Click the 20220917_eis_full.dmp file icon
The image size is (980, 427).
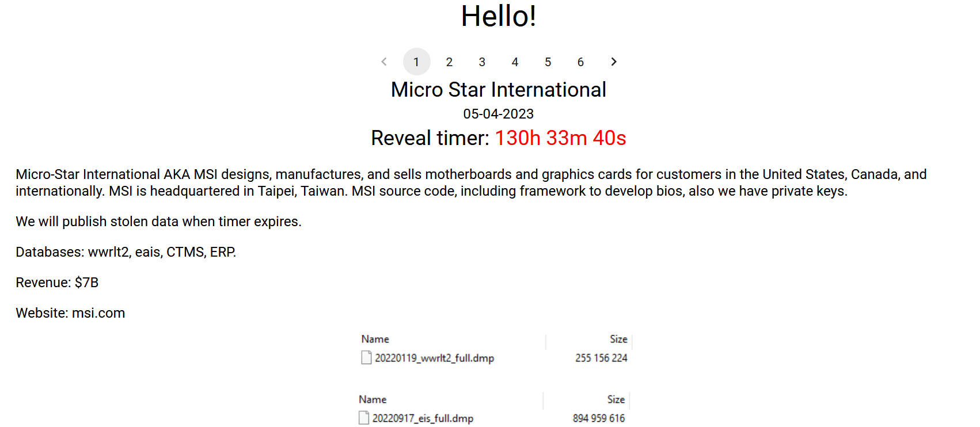[x=364, y=418]
